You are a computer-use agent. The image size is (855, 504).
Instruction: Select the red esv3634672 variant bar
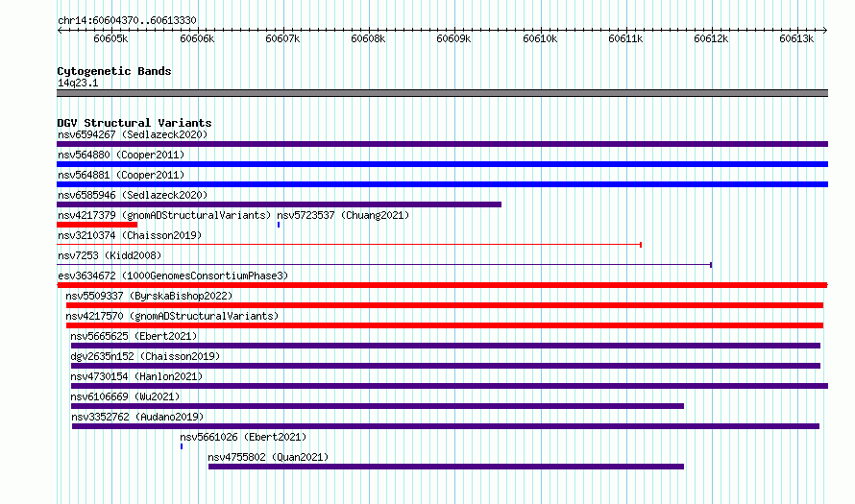coord(442,285)
